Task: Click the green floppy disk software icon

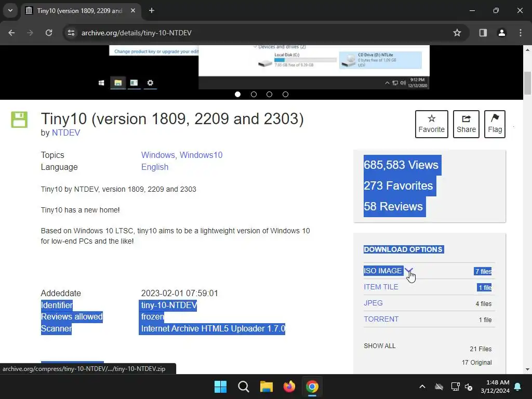Action: [19, 119]
